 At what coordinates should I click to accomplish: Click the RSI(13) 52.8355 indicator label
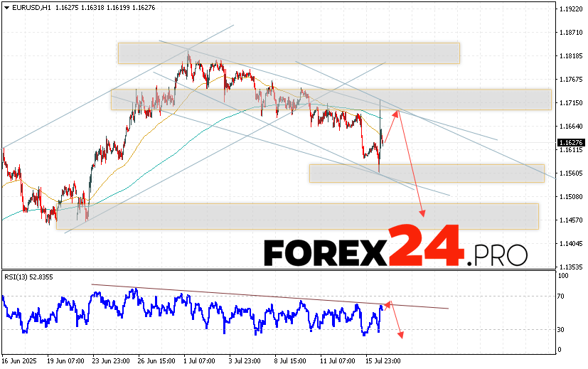click(x=28, y=277)
